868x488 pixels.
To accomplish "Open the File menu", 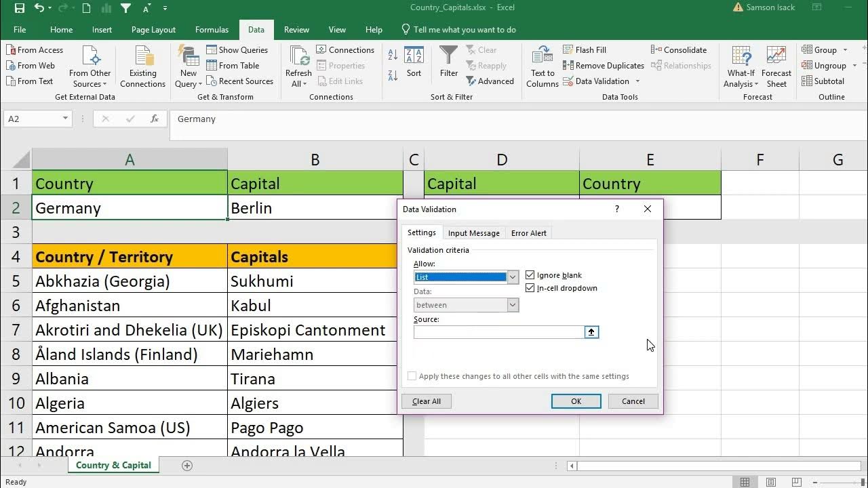I will click(20, 30).
